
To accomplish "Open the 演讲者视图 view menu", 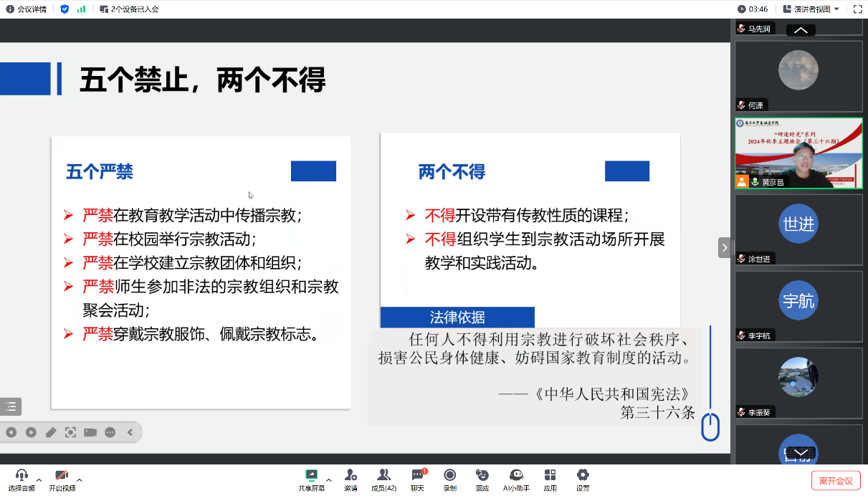I will coord(811,9).
